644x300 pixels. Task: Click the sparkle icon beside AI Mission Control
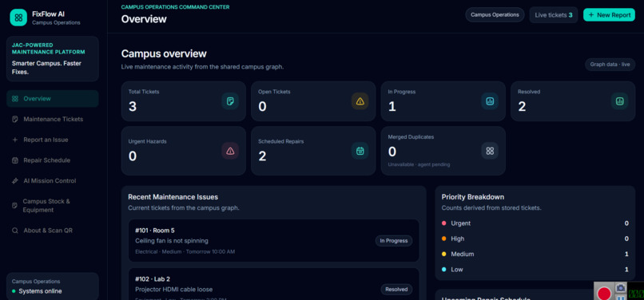coord(15,180)
